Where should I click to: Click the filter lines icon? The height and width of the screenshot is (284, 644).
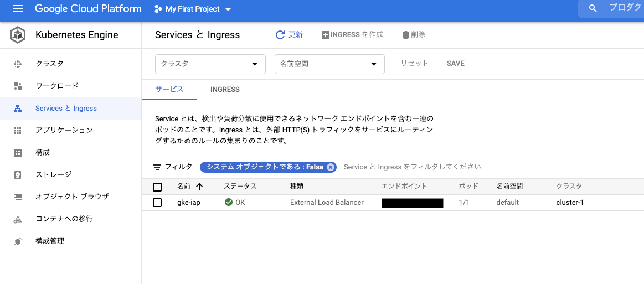[x=157, y=167]
